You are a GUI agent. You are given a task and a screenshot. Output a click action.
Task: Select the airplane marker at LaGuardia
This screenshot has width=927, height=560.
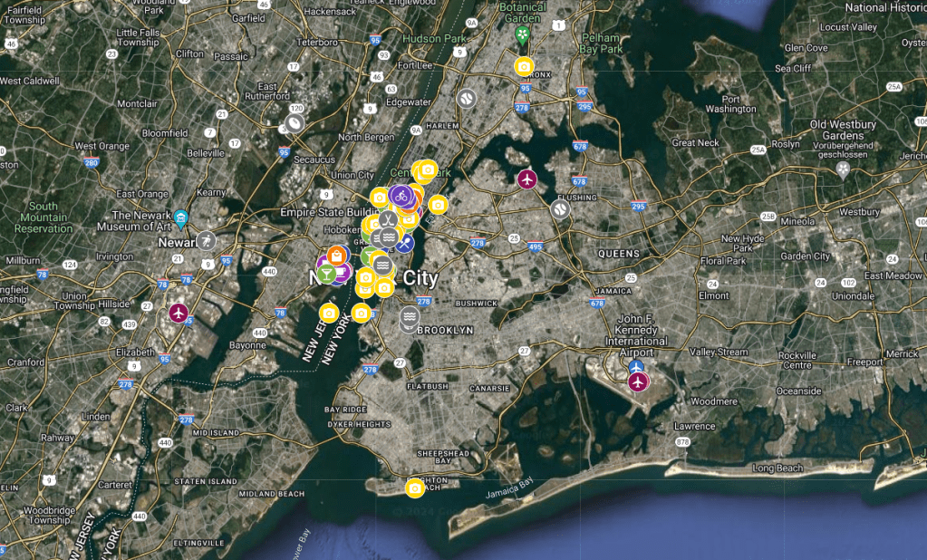527,179
